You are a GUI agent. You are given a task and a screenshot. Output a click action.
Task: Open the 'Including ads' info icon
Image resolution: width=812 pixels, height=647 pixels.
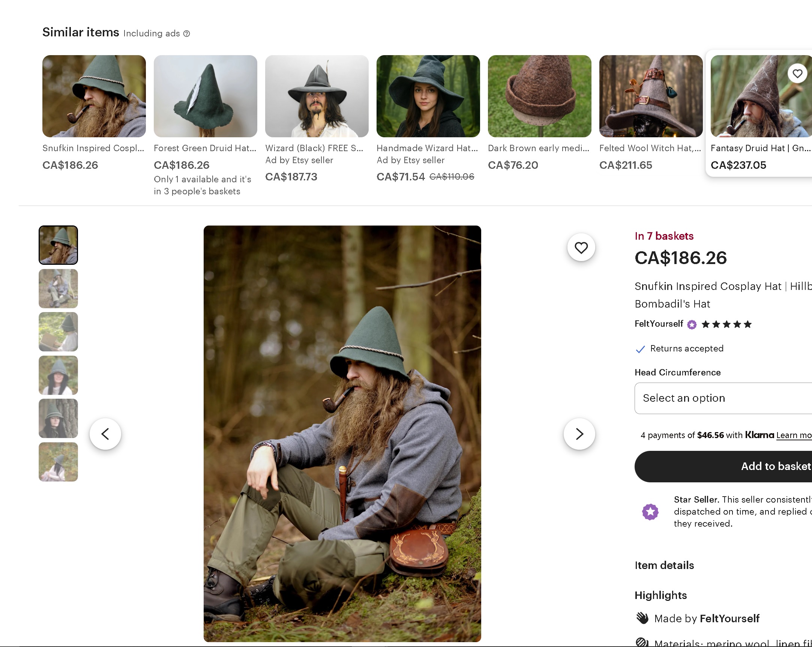pyautogui.click(x=186, y=34)
